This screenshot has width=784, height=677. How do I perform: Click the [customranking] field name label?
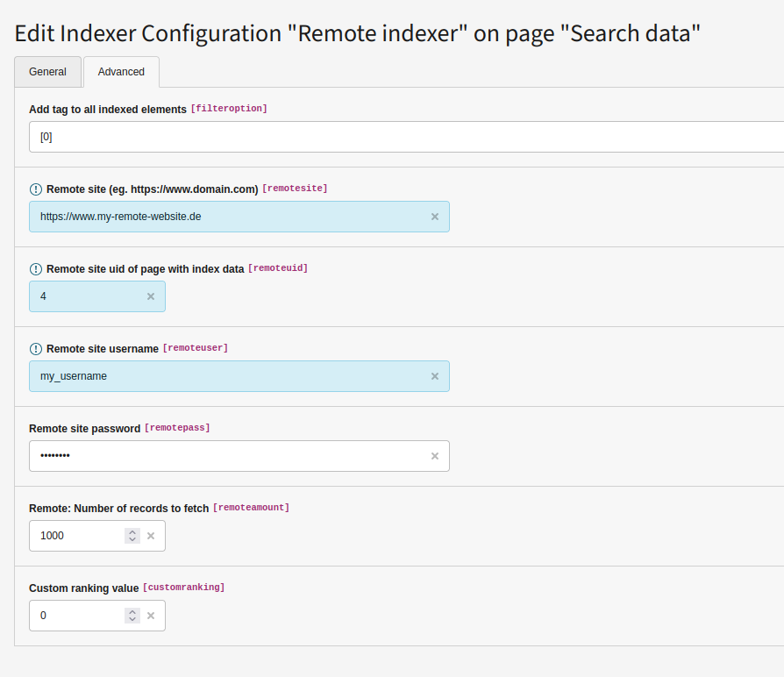pos(184,588)
